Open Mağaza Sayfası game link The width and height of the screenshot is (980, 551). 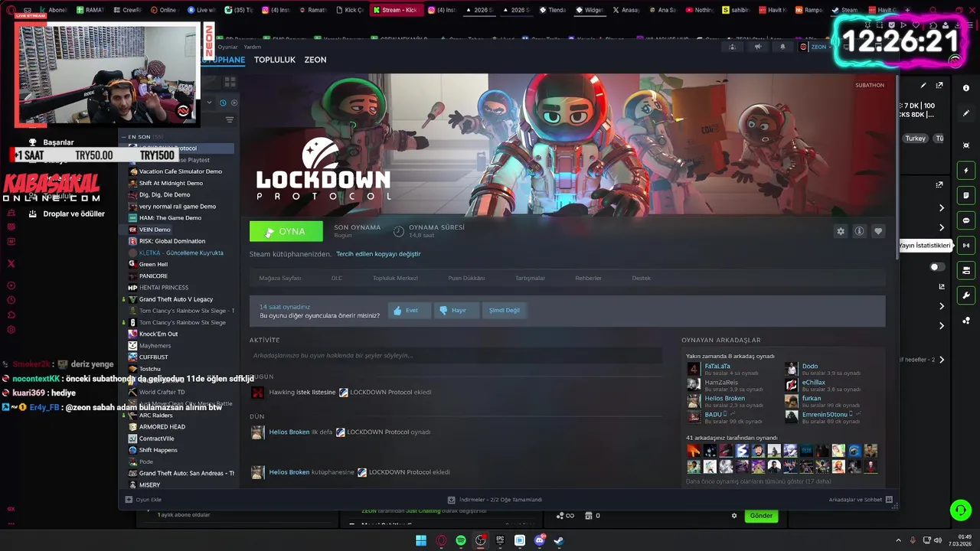[280, 278]
